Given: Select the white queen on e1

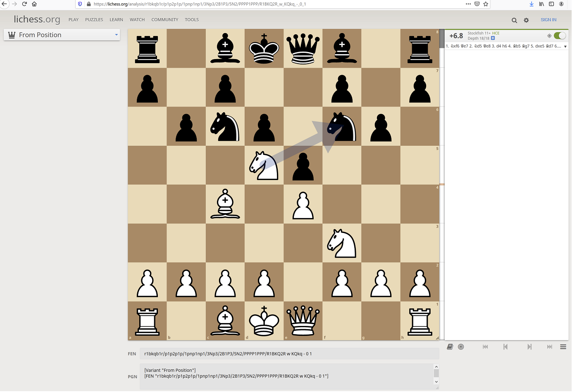Looking at the screenshot, I should click(x=303, y=321).
